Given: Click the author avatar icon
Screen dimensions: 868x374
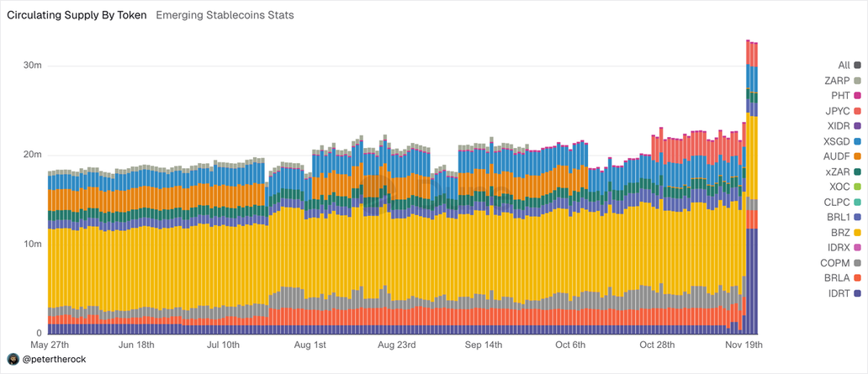Looking at the screenshot, I should coord(13,359).
